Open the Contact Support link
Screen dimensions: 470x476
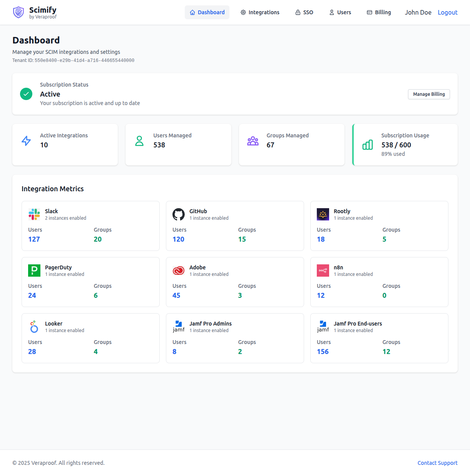(437, 463)
